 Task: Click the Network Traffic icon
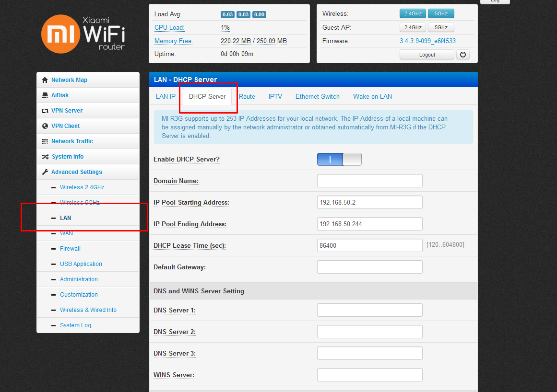tap(45, 141)
